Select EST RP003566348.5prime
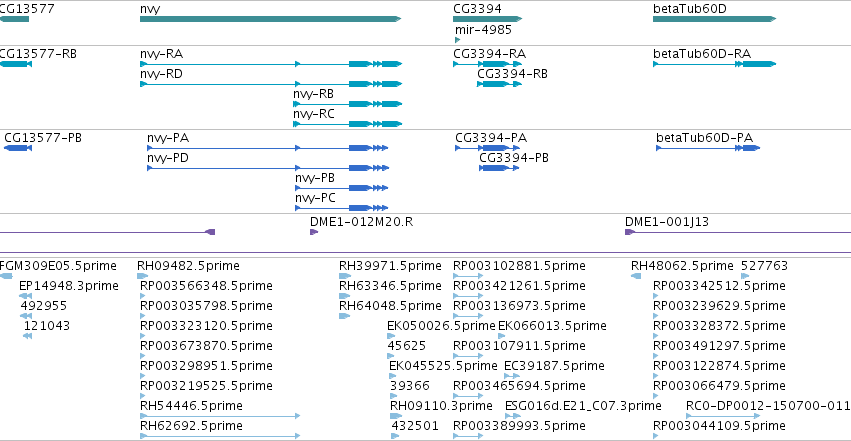Screen dimensions: 851x441 143,296
